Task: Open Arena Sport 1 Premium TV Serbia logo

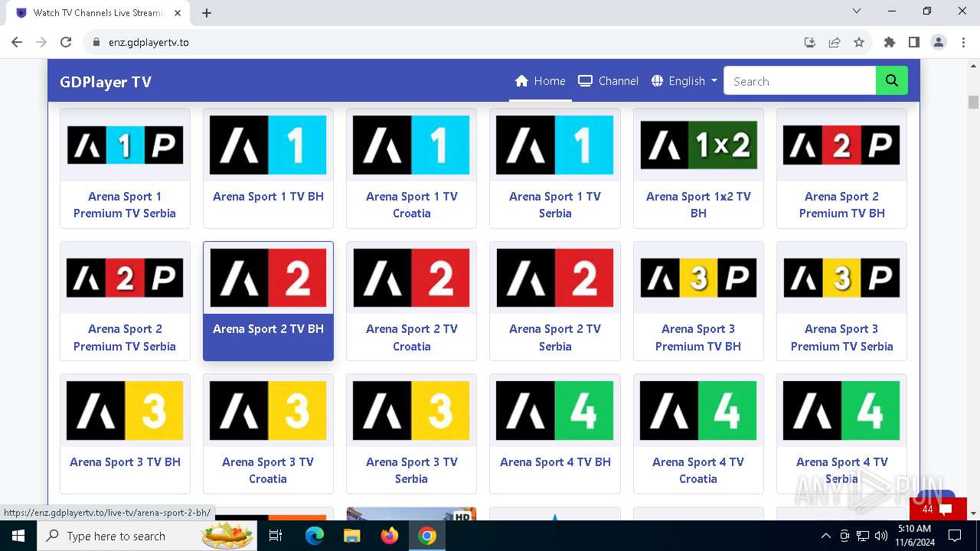Action: tap(125, 145)
